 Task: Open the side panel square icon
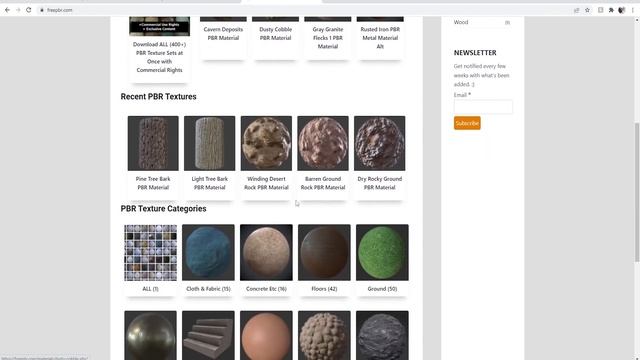point(600,10)
